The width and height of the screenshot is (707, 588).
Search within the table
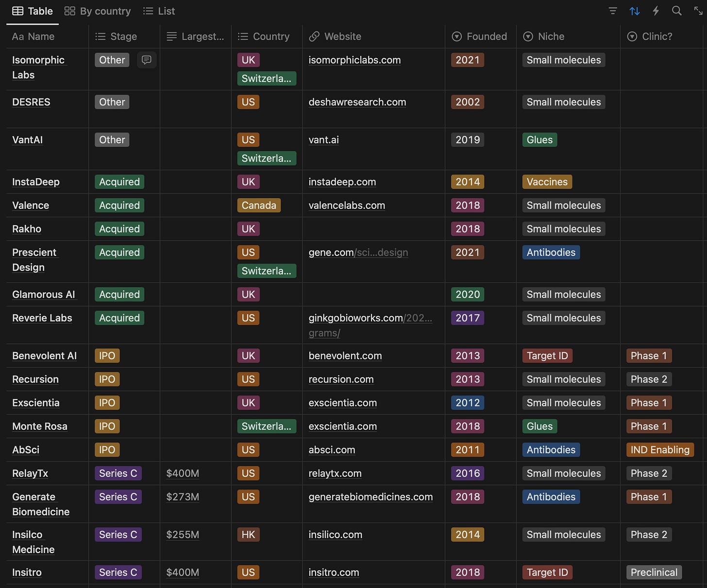click(x=676, y=11)
